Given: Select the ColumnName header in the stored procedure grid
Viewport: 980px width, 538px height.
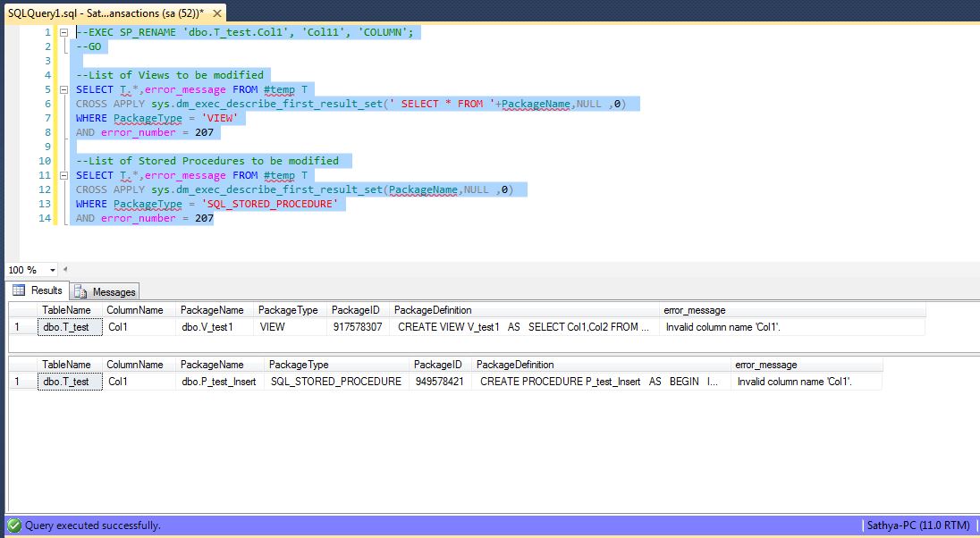Looking at the screenshot, I should [x=139, y=365].
